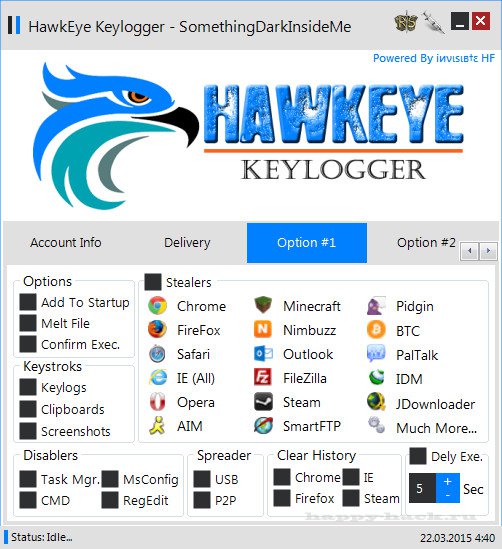Click the FireFox stealer icon
The height and width of the screenshot is (549, 502).
[x=157, y=329]
